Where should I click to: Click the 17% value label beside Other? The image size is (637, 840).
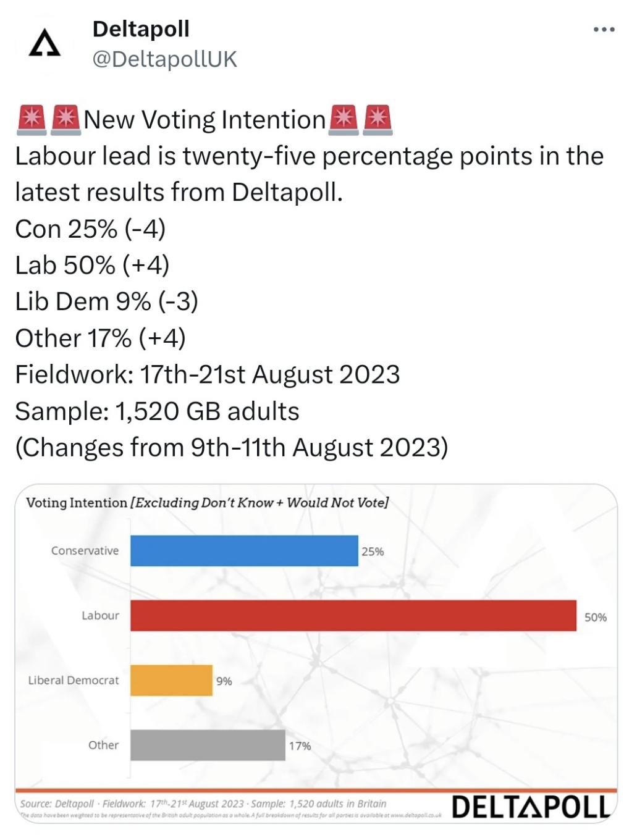(300, 746)
